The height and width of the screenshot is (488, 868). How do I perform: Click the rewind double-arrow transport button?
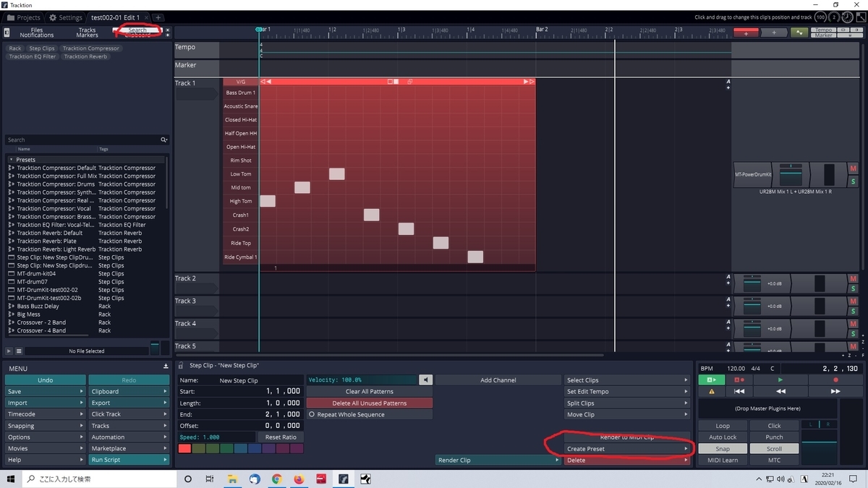(780, 391)
